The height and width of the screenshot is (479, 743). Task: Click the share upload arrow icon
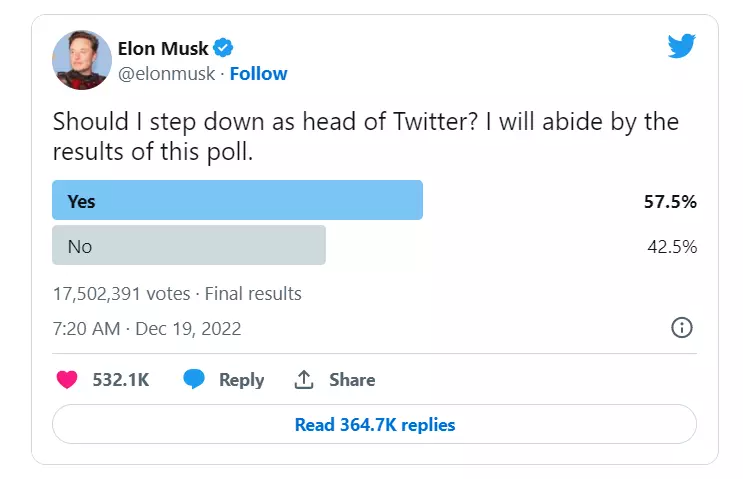304,380
